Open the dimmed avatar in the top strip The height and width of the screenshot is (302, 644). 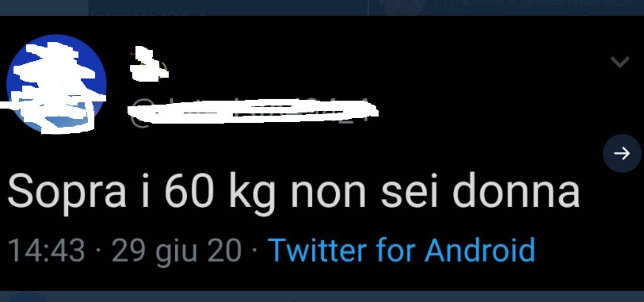pos(403,6)
